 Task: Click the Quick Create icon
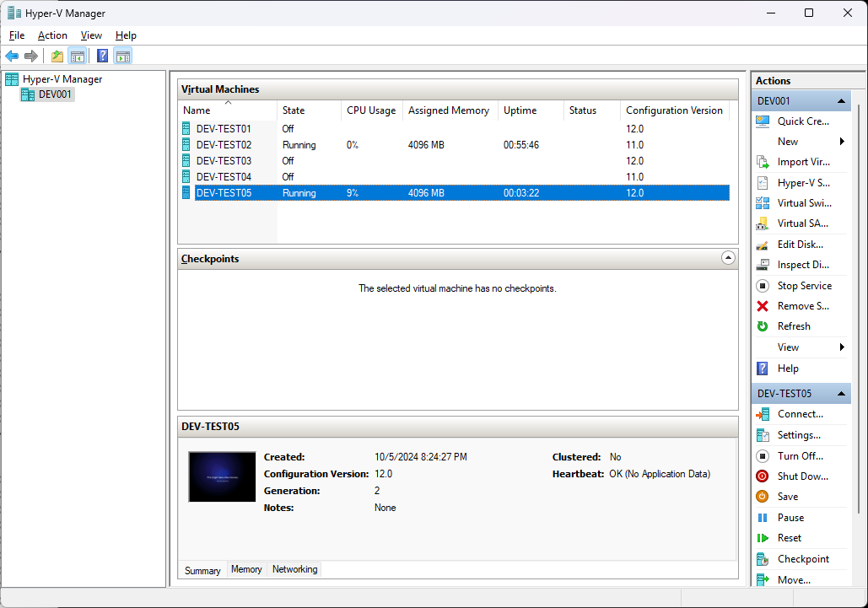pos(763,121)
